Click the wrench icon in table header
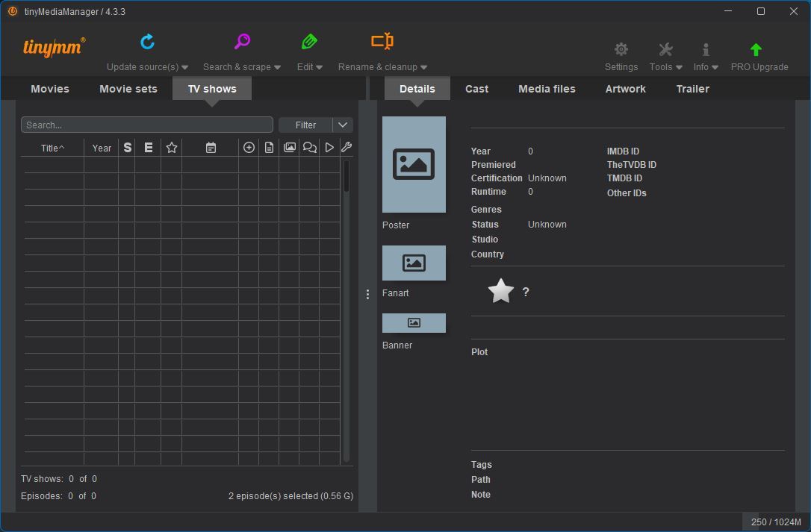This screenshot has width=811, height=532. point(347,148)
